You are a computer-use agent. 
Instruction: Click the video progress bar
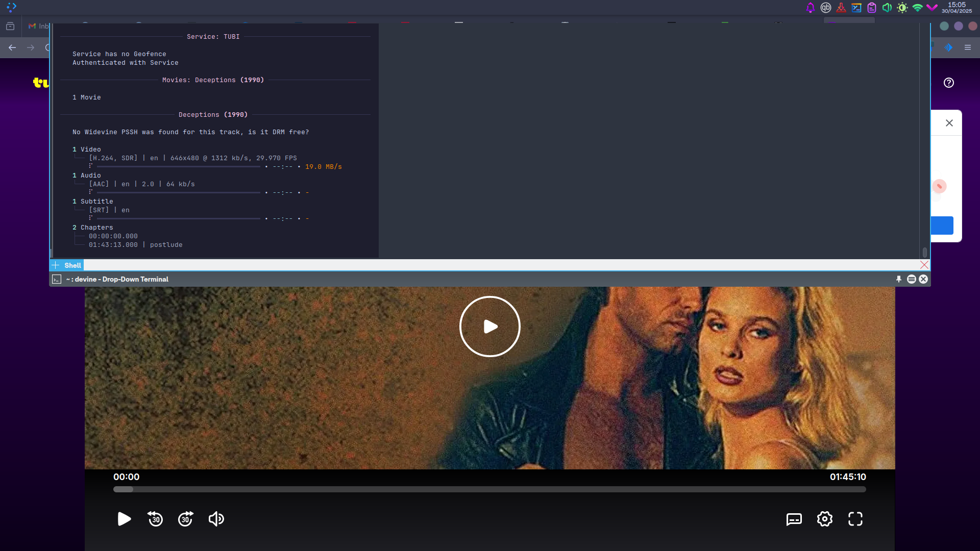pos(489,489)
